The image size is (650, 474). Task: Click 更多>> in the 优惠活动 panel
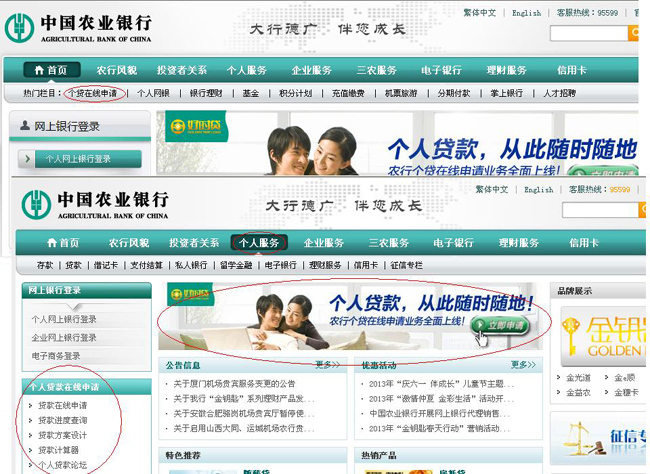(523, 365)
